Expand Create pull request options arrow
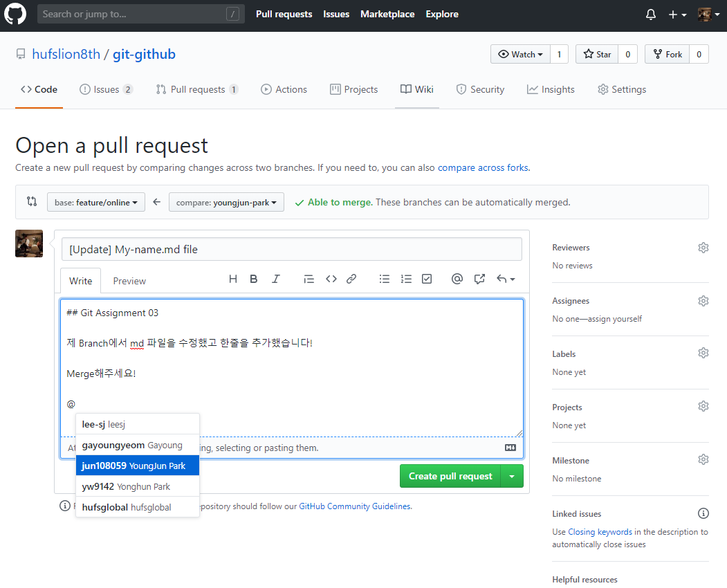Screen dimensions: 727x588 click(512, 476)
